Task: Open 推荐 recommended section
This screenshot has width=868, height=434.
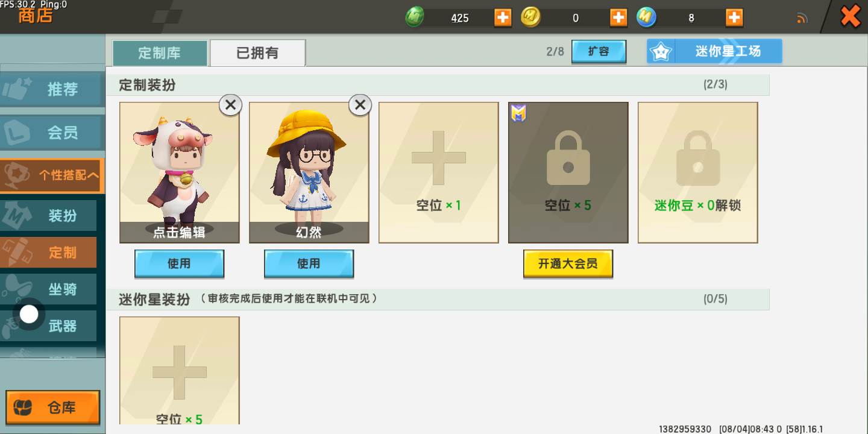Action: (52, 89)
